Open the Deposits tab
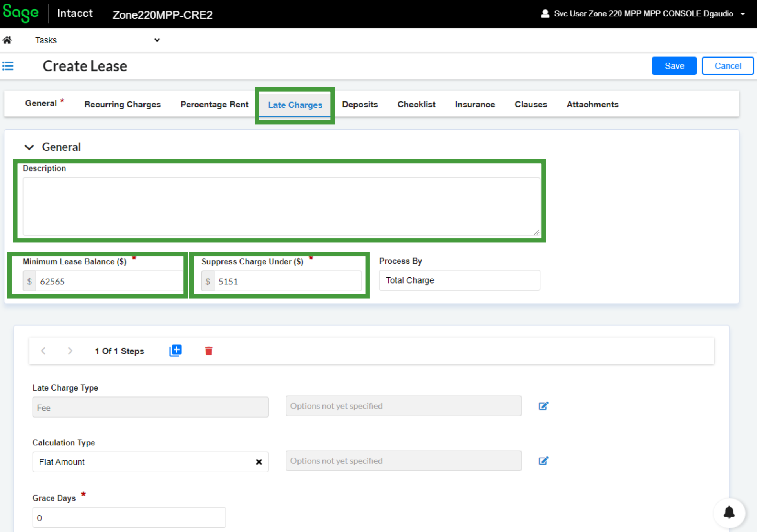757x532 pixels. [x=360, y=105]
